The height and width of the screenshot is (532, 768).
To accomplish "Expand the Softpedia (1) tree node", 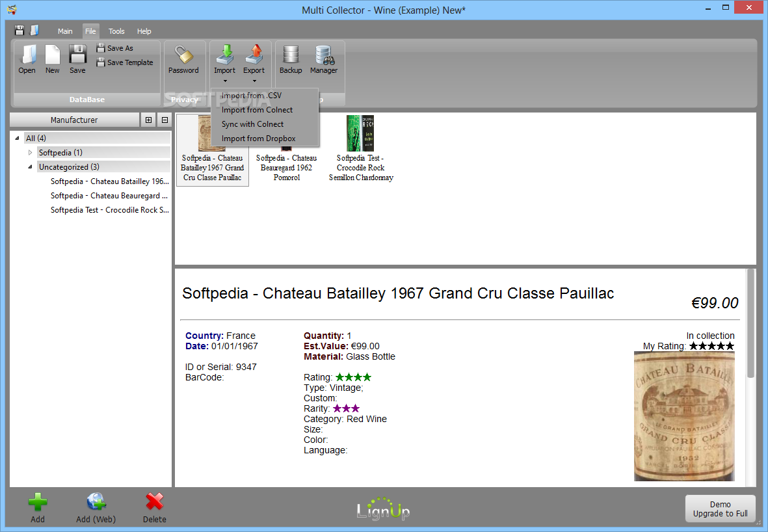I will pos(30,152).
